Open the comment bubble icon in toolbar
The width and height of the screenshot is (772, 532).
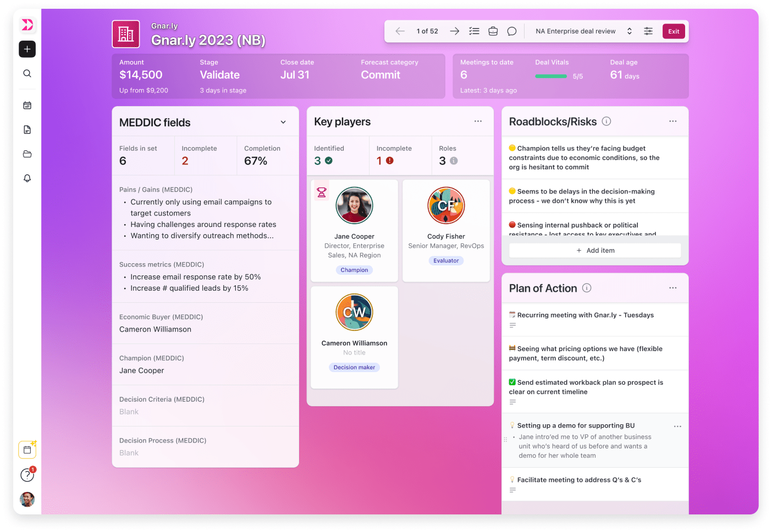(x=512, y=31)
